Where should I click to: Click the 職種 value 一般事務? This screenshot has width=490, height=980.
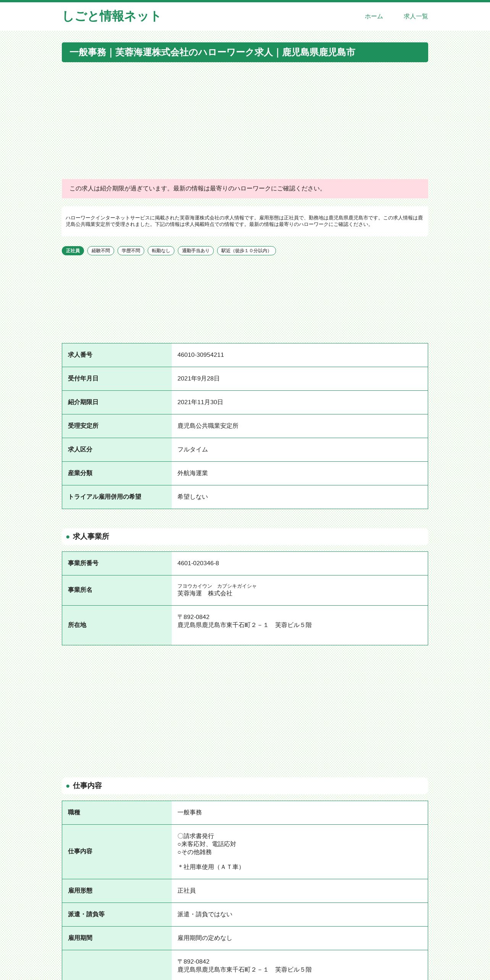tap(190, 812)
